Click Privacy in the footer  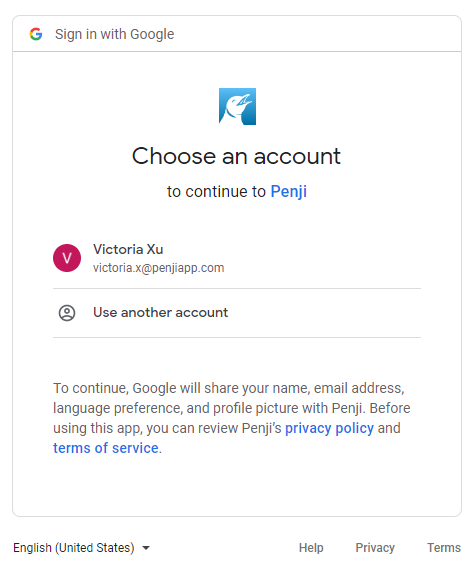[375, 548]
